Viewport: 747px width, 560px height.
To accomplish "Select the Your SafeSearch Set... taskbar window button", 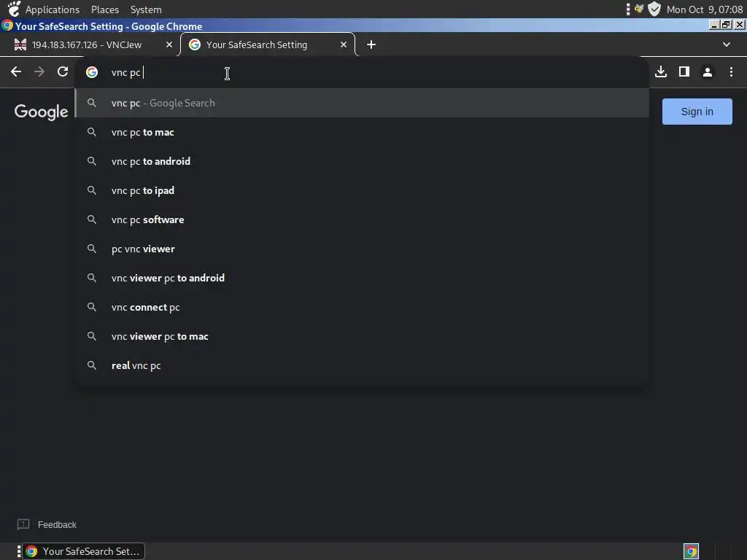I will click(85, 551).
